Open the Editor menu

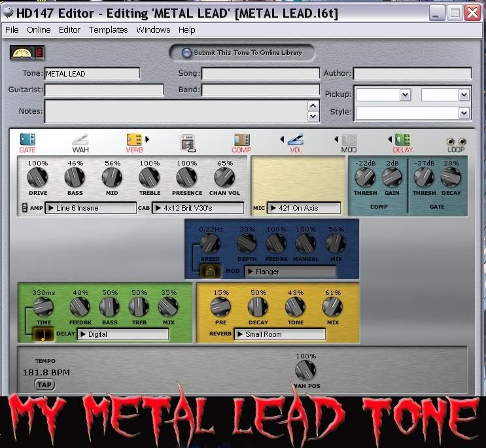(x=69, y=29)
